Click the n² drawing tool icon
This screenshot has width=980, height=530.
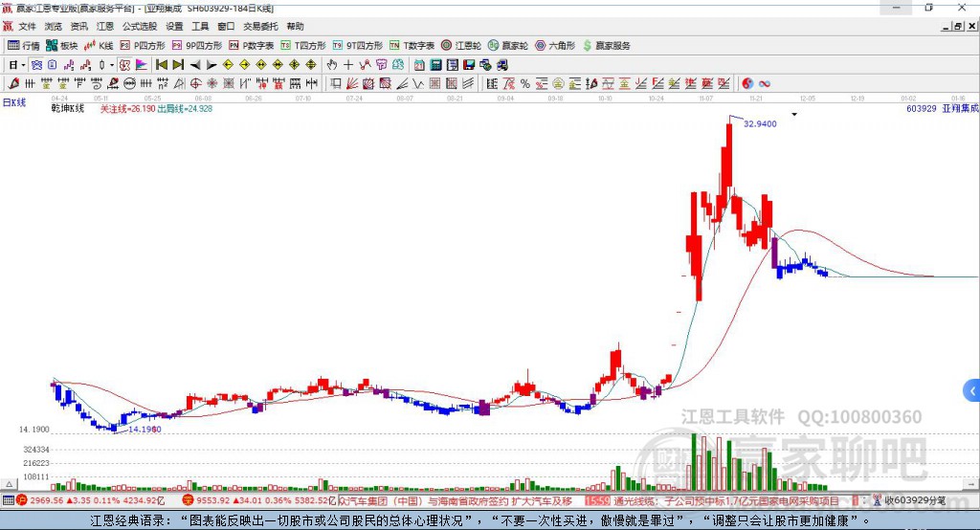click(x=163, y=84)
